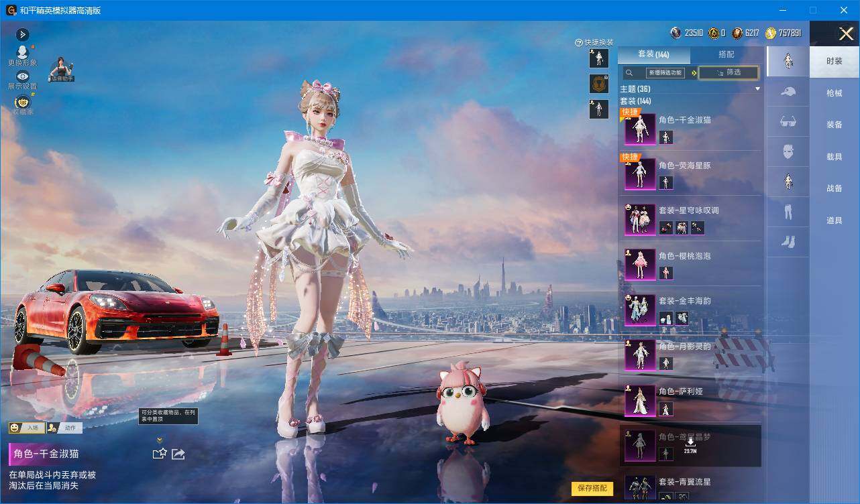The image size is (860, 504).
Task: Select 角色-萨利娅 outfit entry
Action: [x=690, y=400]
